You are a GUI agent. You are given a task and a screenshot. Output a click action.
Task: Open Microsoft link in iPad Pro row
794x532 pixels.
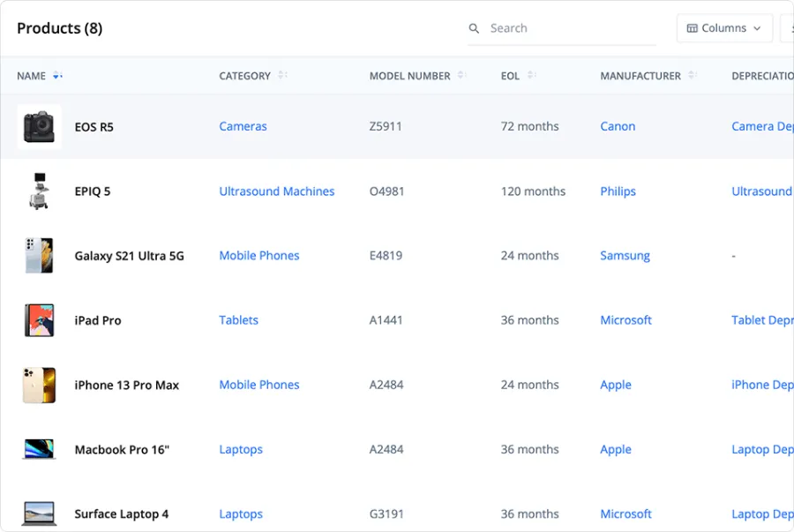click(x=625, y=320)
